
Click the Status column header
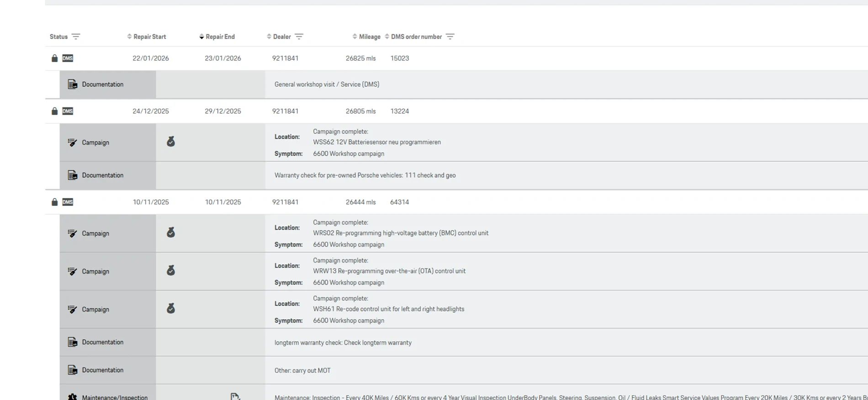pos(58,37)
